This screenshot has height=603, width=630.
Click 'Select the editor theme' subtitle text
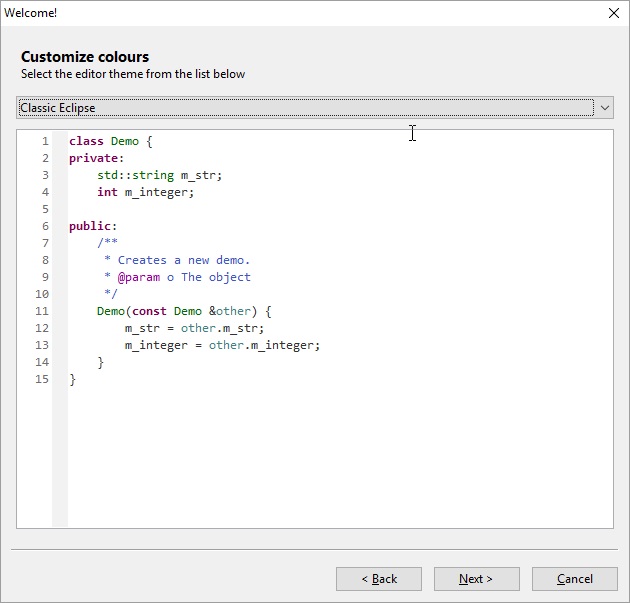click(133, 74)
